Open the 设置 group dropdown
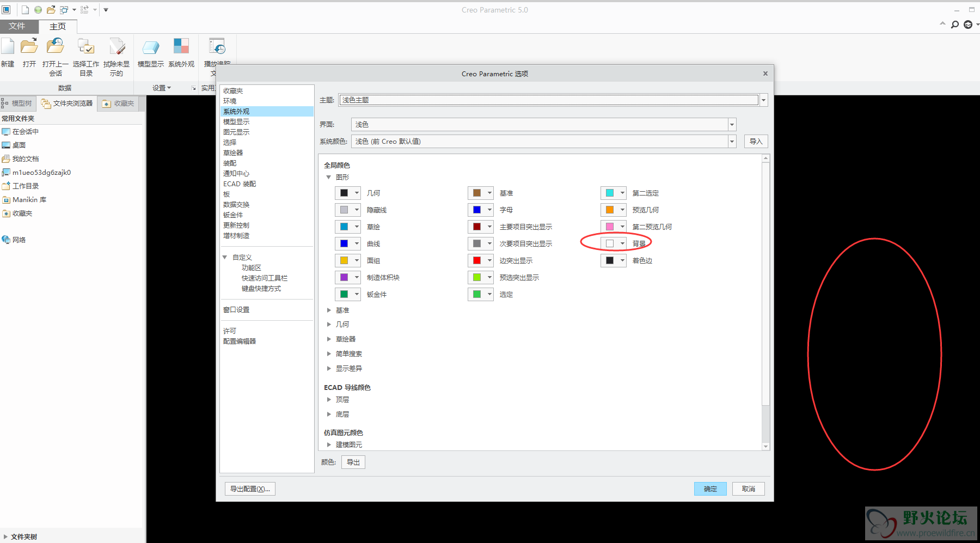 click(162, 88)
